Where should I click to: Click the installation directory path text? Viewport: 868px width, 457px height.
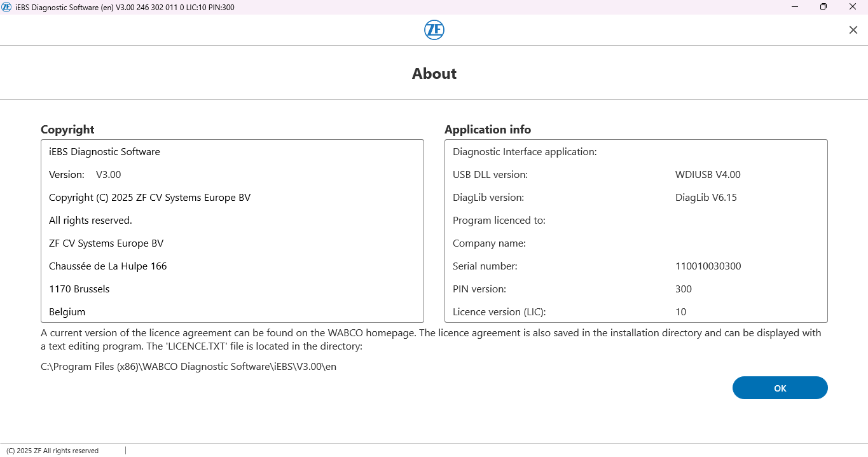[x=188, y=367]
